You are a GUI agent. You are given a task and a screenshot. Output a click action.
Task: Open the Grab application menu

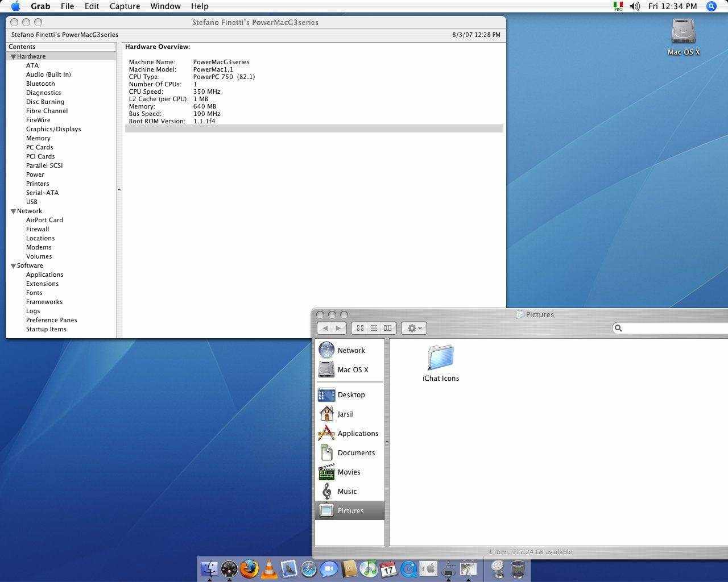[40, 6]
